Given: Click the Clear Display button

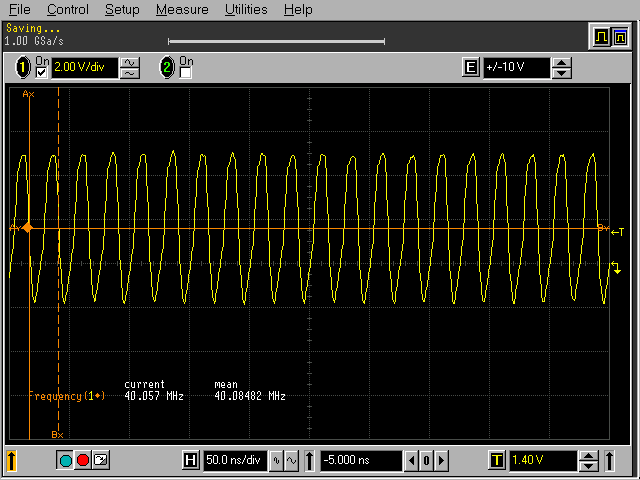Looking at the screenshot, I should pyautogui.click(x=101, y=460).
